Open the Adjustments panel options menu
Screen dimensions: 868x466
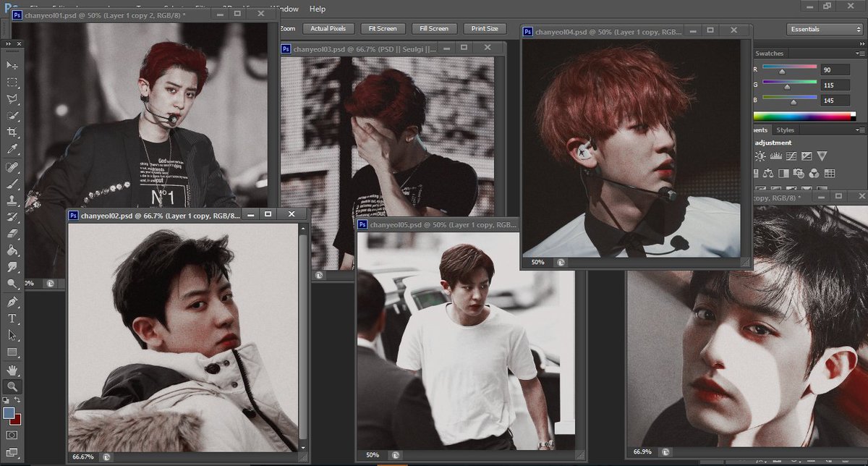click(861, 130)
